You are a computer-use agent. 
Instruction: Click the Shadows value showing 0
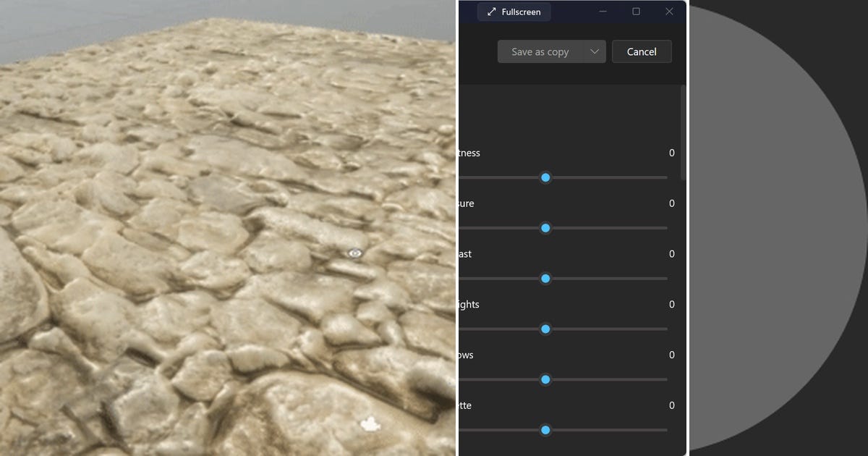pos(671,355)
